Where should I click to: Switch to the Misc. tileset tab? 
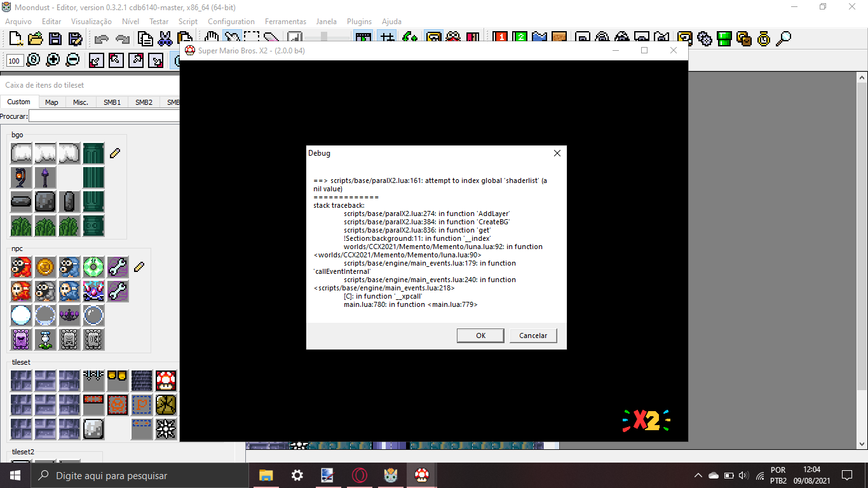click(81, 102)
